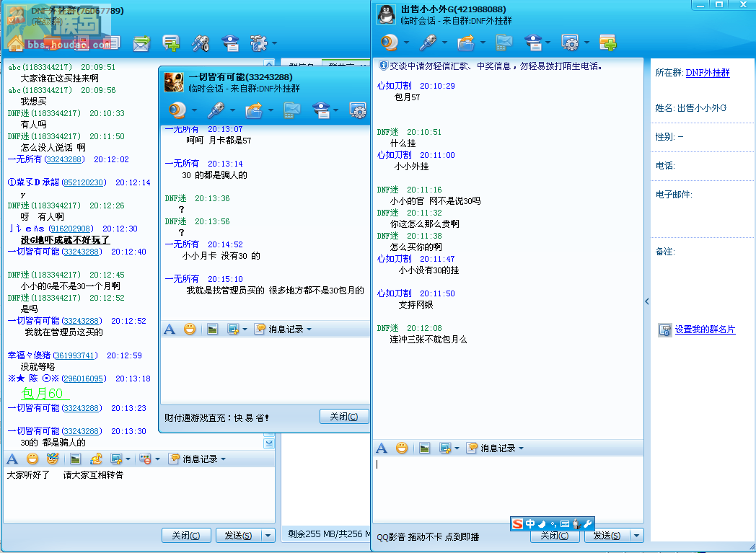Click 发送(S) in DNF外挂群 window
The width and height of the screenshot is (756, 553).
pos(239,535)
